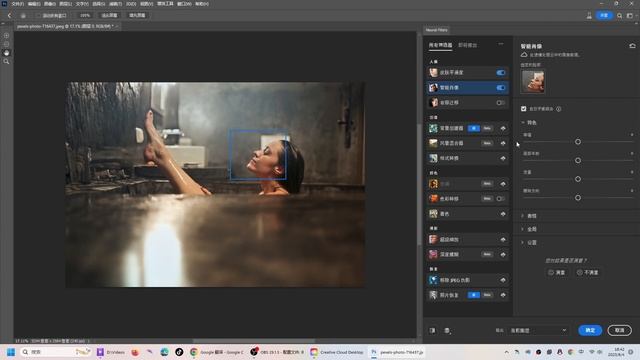Switch to the 所有筛选器 tab
Image resolution: width=640 pixels, height=360 pixels.
440,45
